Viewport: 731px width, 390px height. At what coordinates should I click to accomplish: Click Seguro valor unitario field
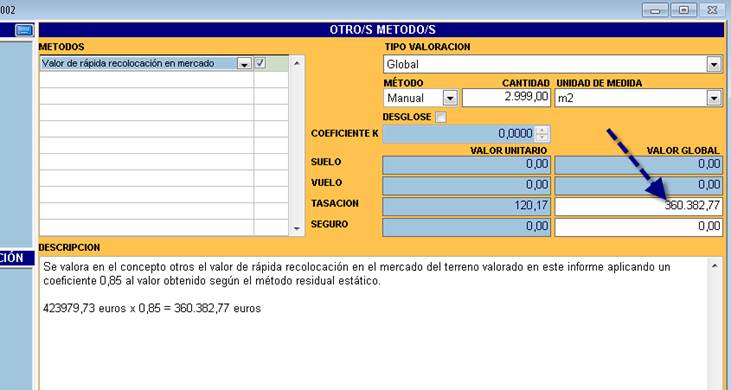coord(466,227)
